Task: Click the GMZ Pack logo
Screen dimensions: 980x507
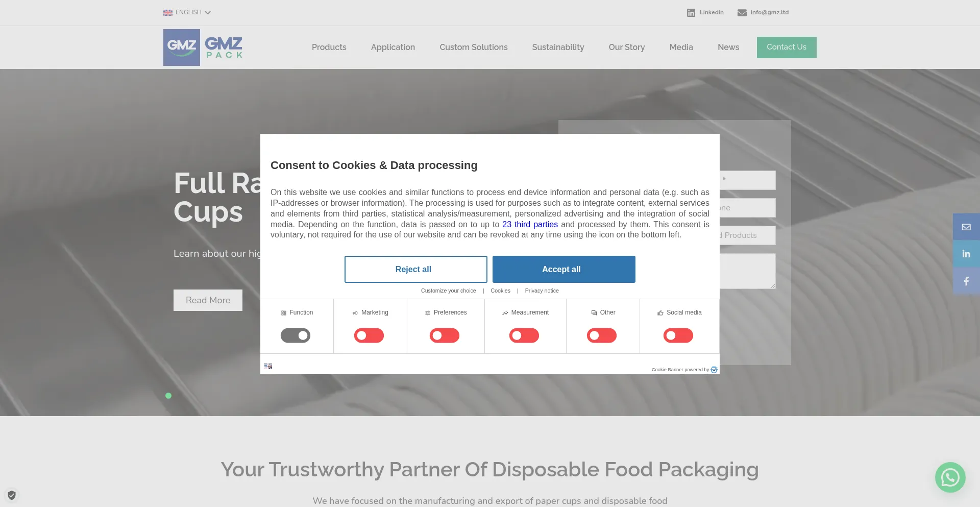Action: (203, 47)
